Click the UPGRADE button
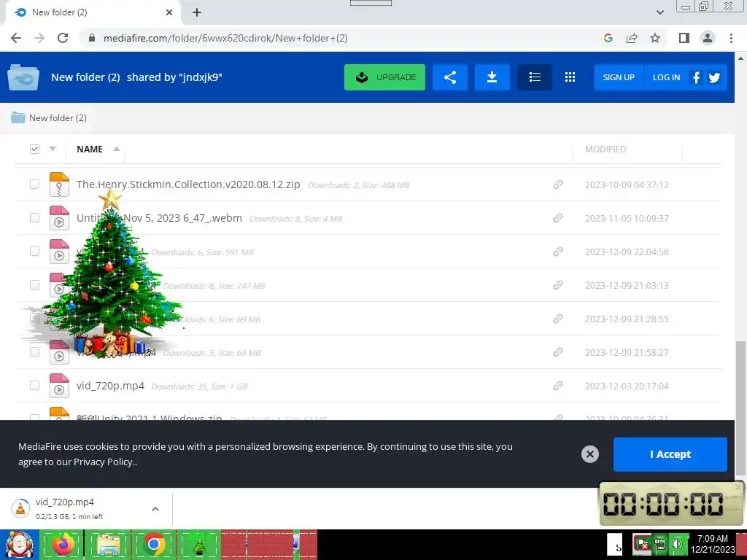747x560 pixels. 385,77
